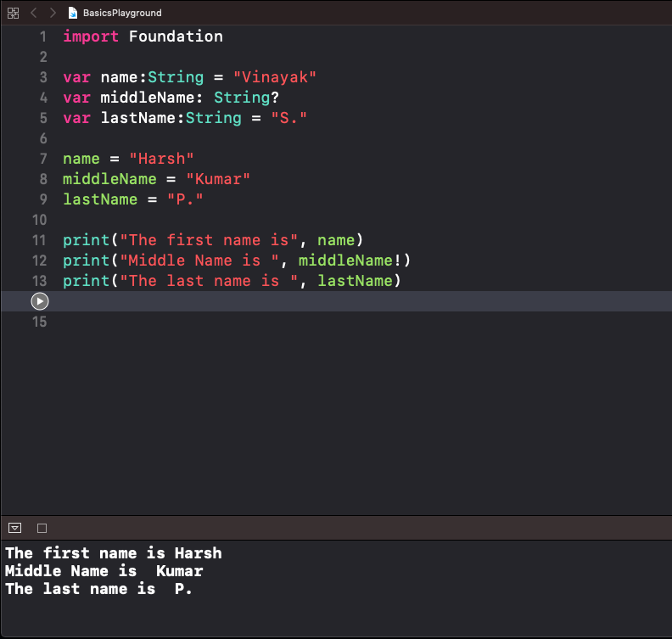
Task: Open BasicsPlayground in the jump bar
Action: click(121, 13)
